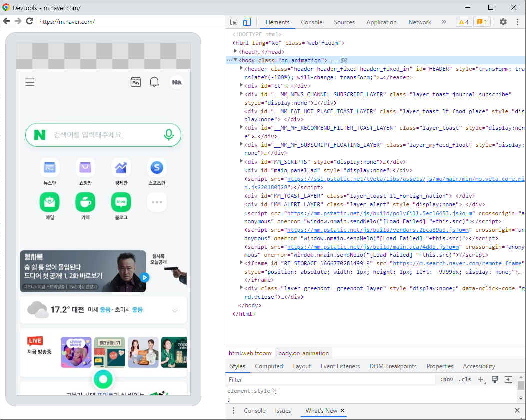Open the 쇼핑판 shortcut icon

click(85, 167)
